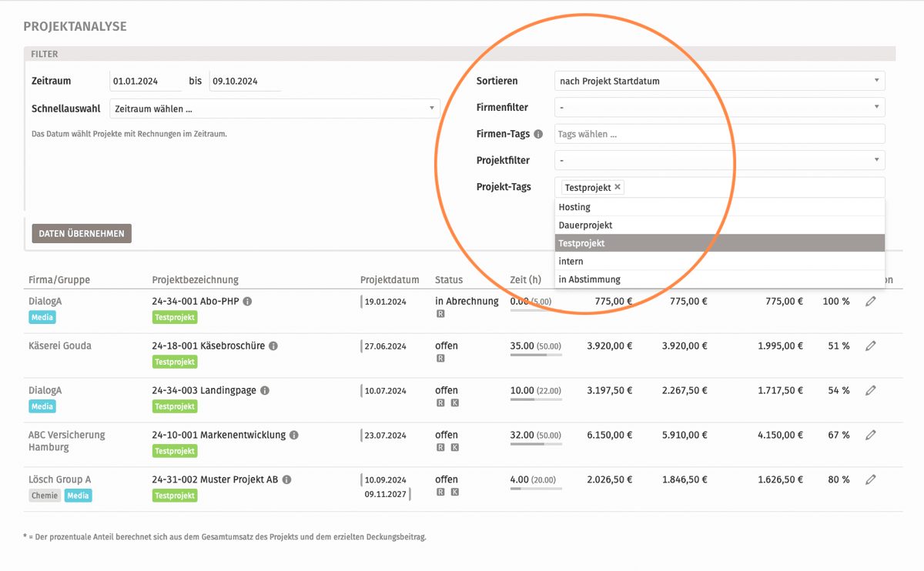Click the R badge in Muster Projekt status

point(440,493)
